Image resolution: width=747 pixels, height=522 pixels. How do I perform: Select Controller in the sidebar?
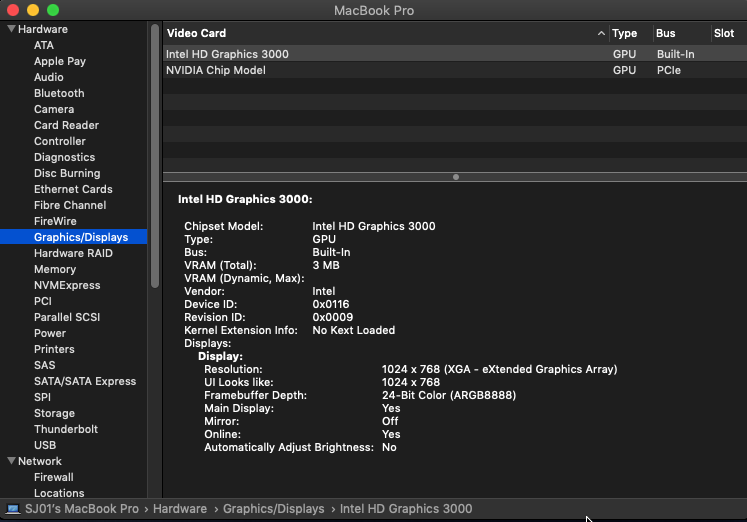click(60, 141)
